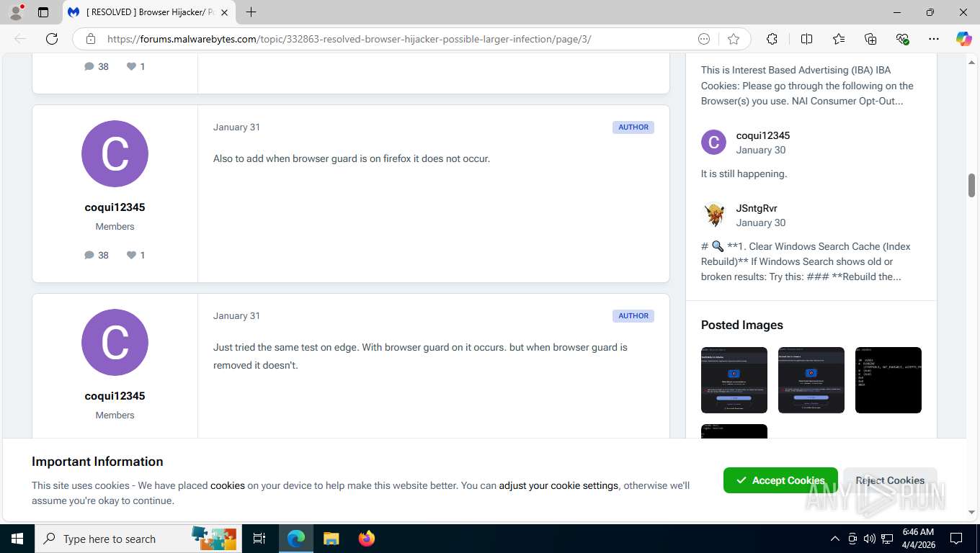Click Posted Images heading

click(x=742, y=325)
